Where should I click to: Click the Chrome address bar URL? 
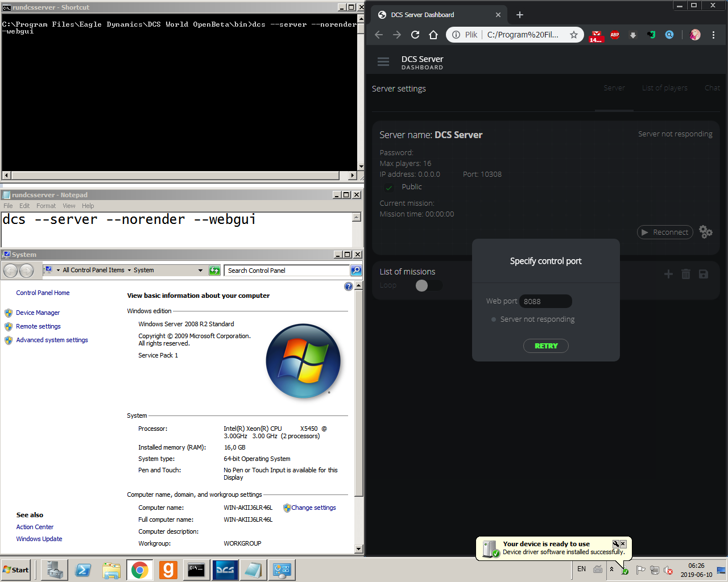click(523, 35)
